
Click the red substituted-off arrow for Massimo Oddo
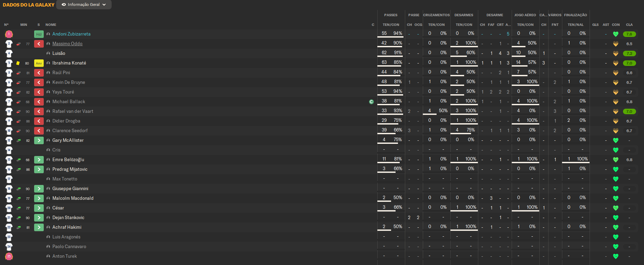point(39,44)
